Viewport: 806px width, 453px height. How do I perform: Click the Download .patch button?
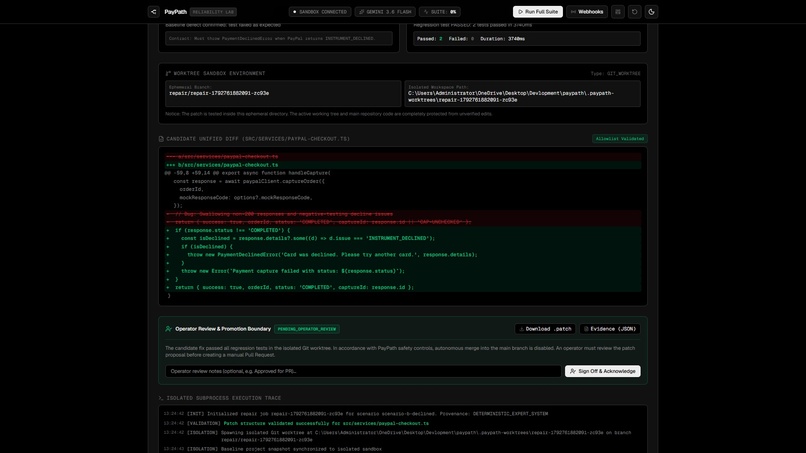click(545, 329)
